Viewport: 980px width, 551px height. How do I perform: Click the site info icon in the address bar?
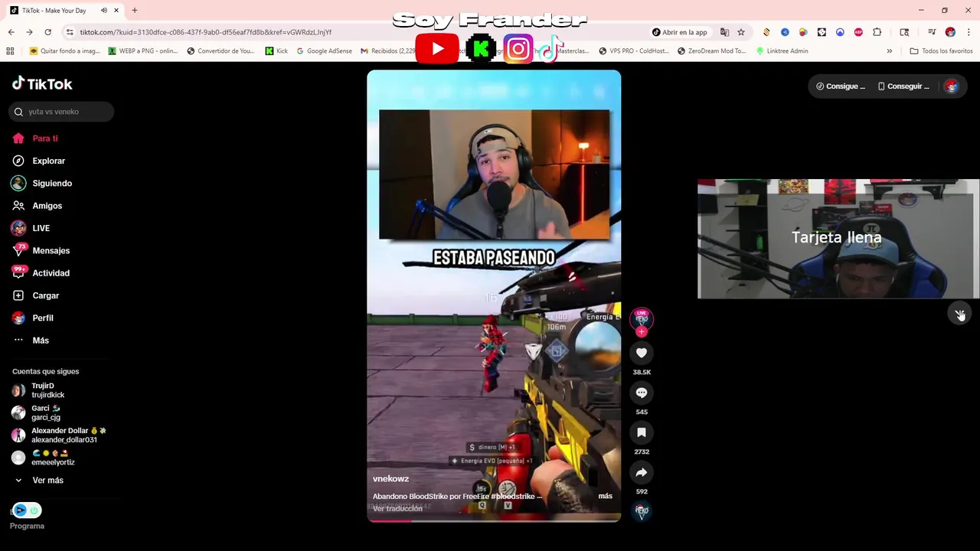(70, 32)
